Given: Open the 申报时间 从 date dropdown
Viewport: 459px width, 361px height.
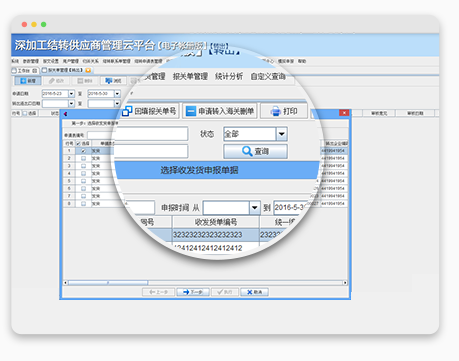Looking at the screenshot, I should [254, 208].
